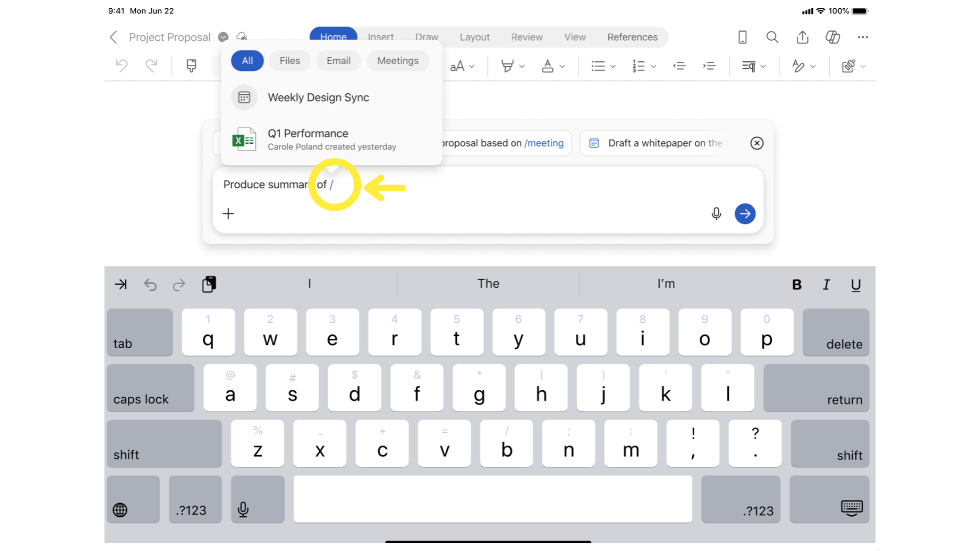Switch to the References ribbon tab
This screenshot has height=551, width=980.
pos(632,37)
